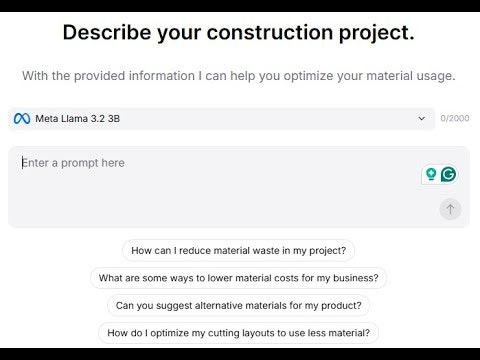
Task: Expand the model selector chevron arrow
Action: pyautogui.click(x=422, y=118)
